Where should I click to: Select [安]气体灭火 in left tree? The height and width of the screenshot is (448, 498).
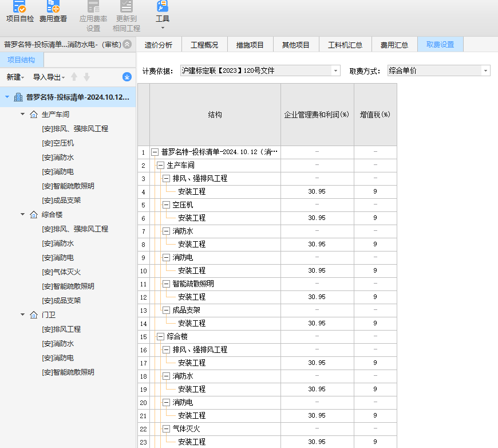(61, 272)
